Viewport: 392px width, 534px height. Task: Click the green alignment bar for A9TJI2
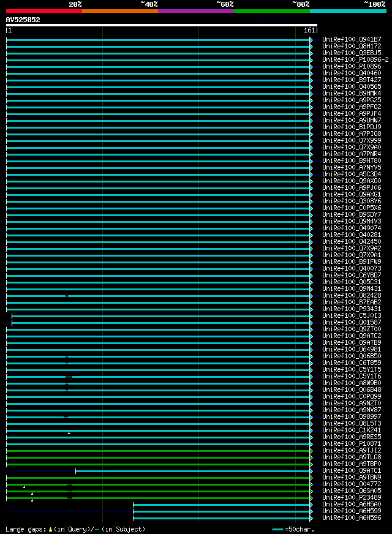click(158, 451)
